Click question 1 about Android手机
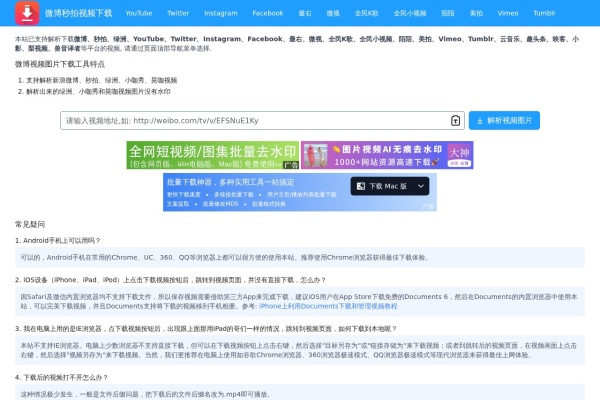 (x=57, y=240)
